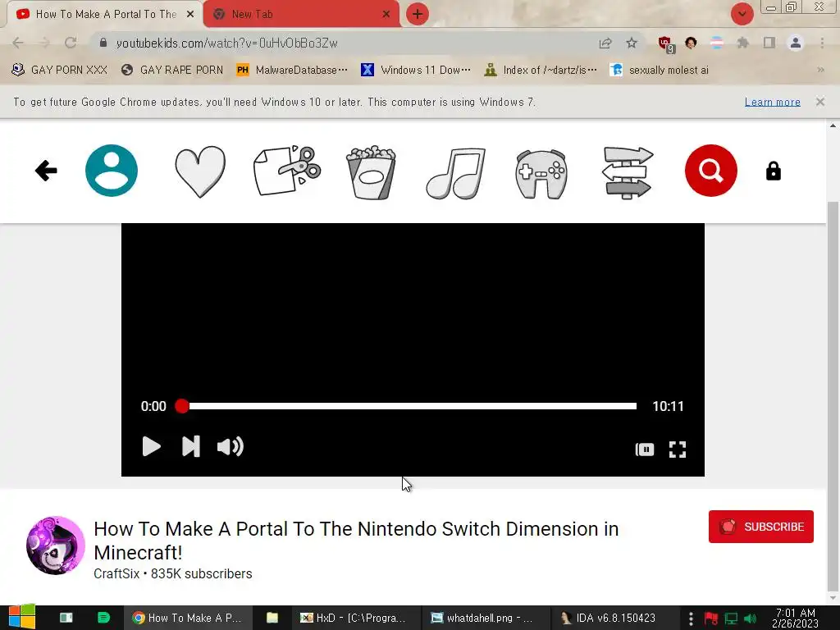Toggle the autoplay pause icon in player

tap(645, 449)
